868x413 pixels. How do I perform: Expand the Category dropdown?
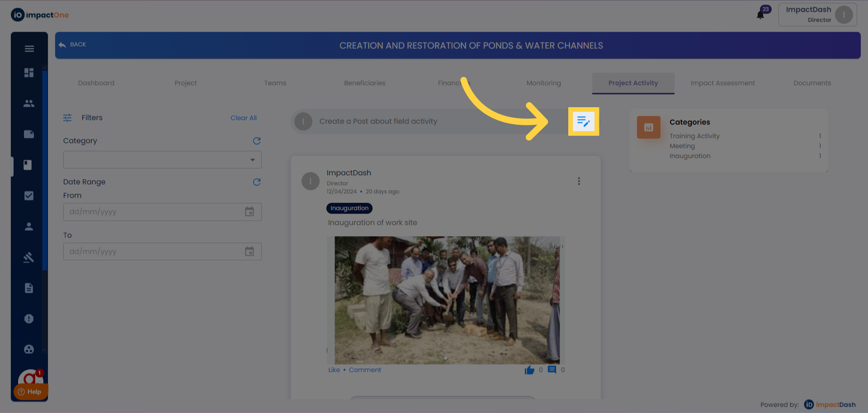pos(252,160)
